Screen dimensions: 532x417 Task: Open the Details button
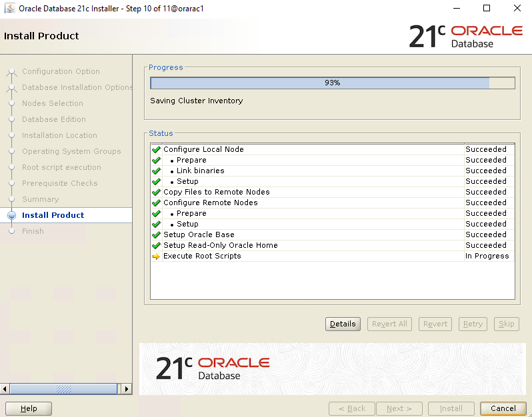pos(343,324)
